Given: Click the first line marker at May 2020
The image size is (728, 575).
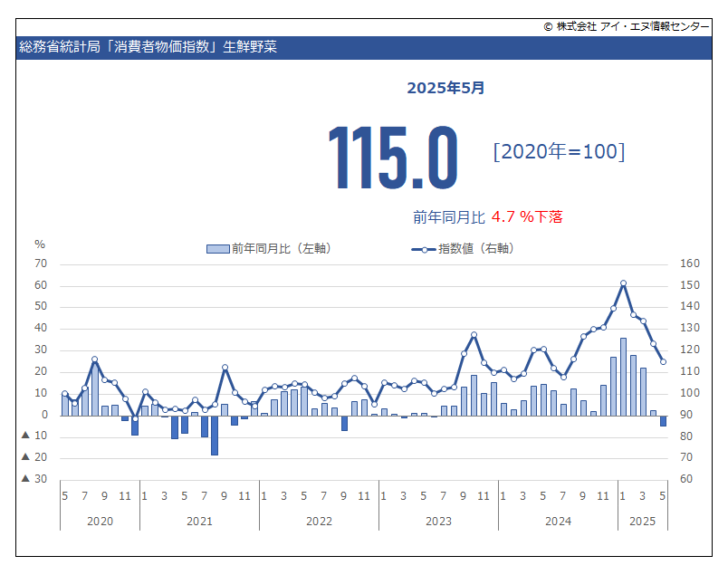Looking at the screenshot, I should point(65,394).
